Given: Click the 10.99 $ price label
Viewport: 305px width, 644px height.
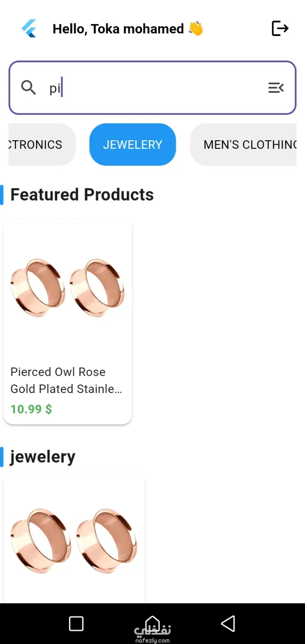Looking at the screenshot, I should (x=31, y=409).
